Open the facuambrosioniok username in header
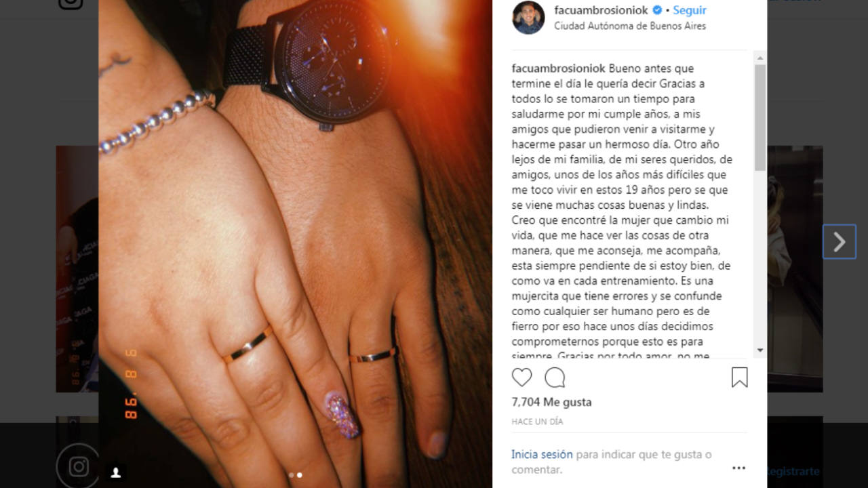Image resolution: width=868 pixels, height=488 pixels. click(601, 10)
